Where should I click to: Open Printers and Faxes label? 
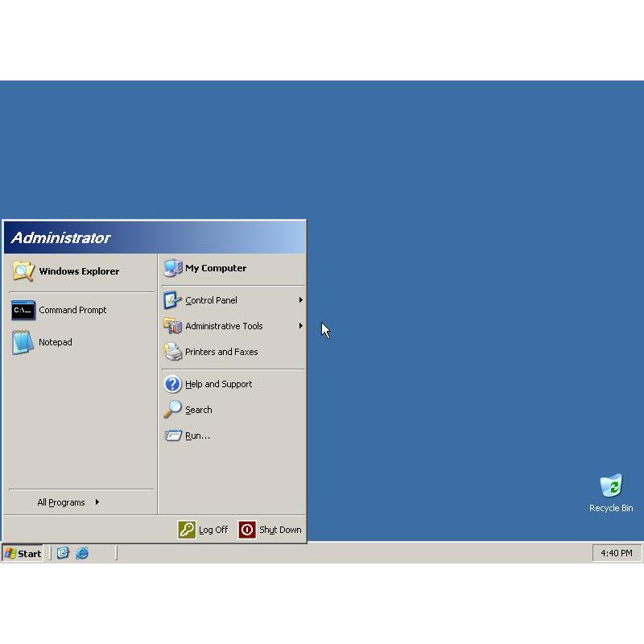coord(221,352)
